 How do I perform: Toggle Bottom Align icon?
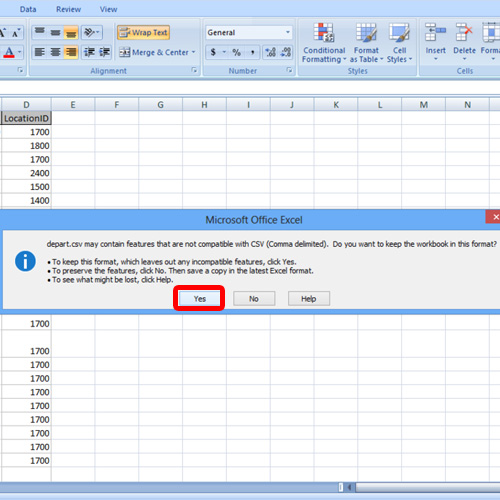[71, 32]
